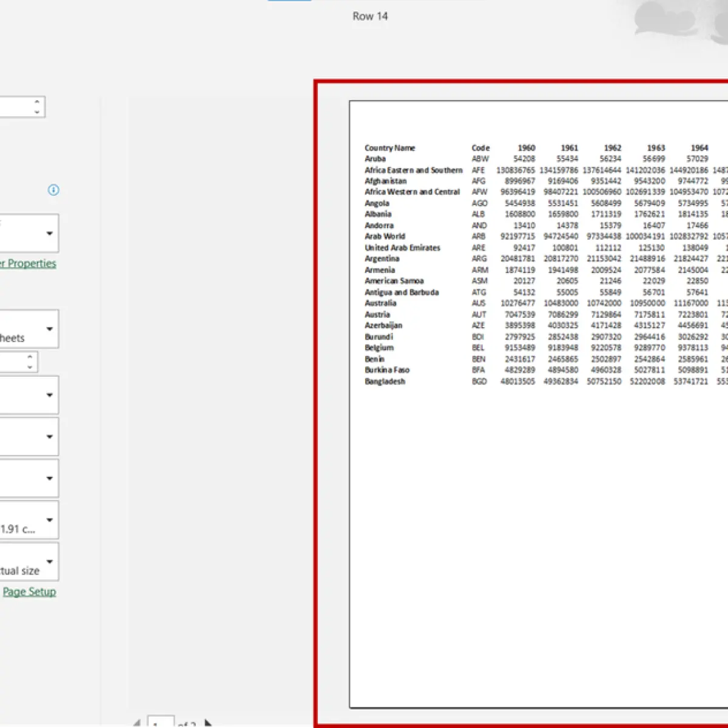Click the 'AFG' country code

[479, 181]
